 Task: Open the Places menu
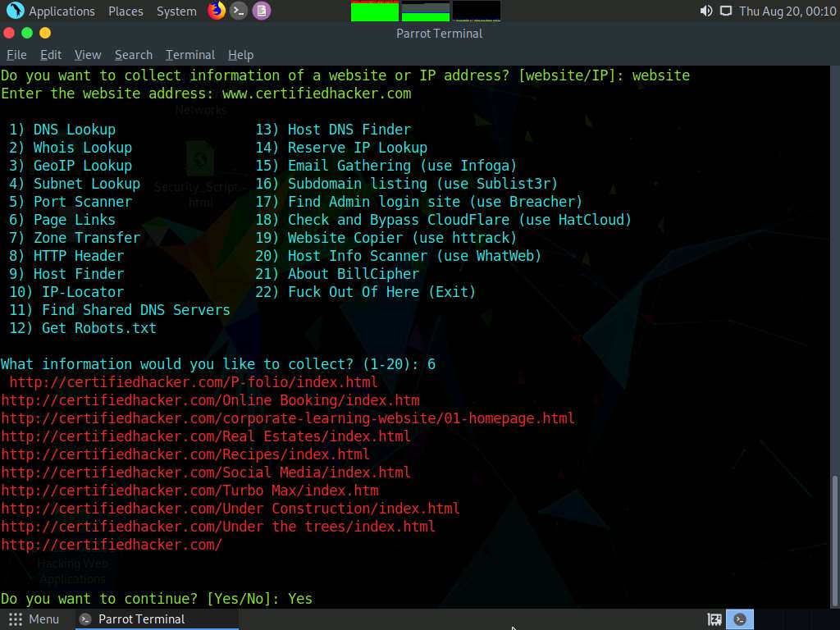tap(126, 11)
